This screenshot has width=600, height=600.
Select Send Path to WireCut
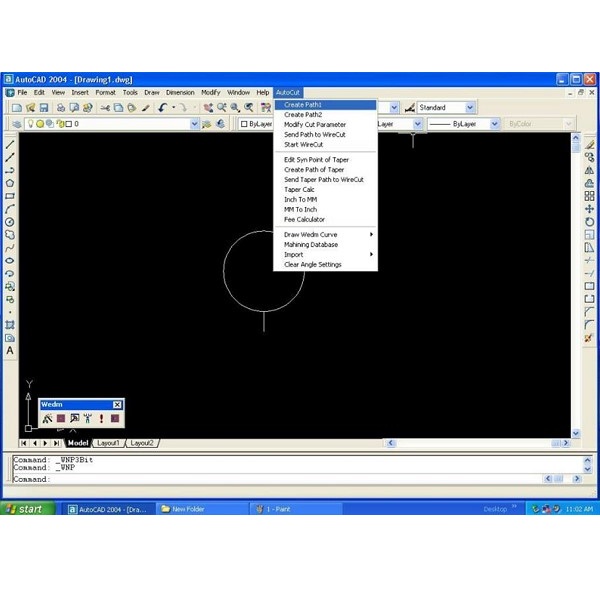(x=326, y=135)
